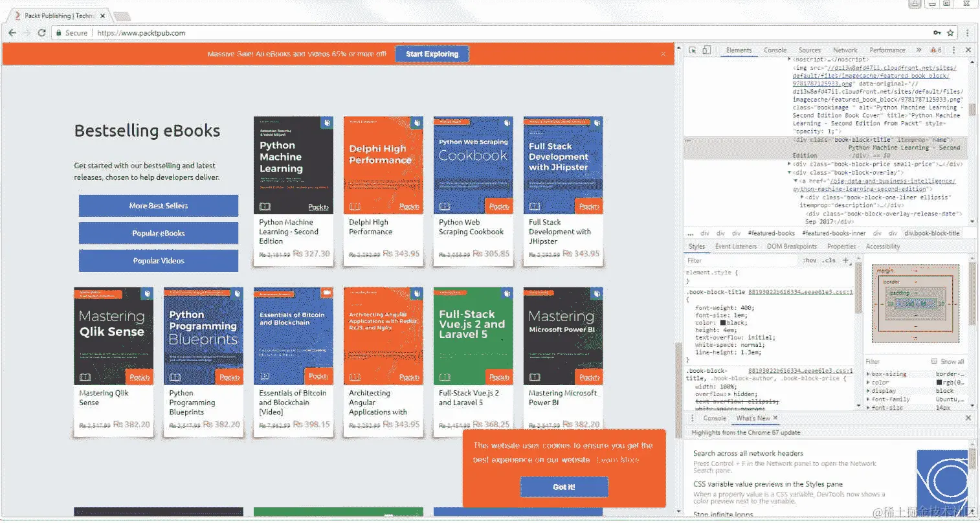This screenshot has height=523, width=980.
Task: Select #featured-books in the DOM breadcrumb
Action: pos(771,233)
